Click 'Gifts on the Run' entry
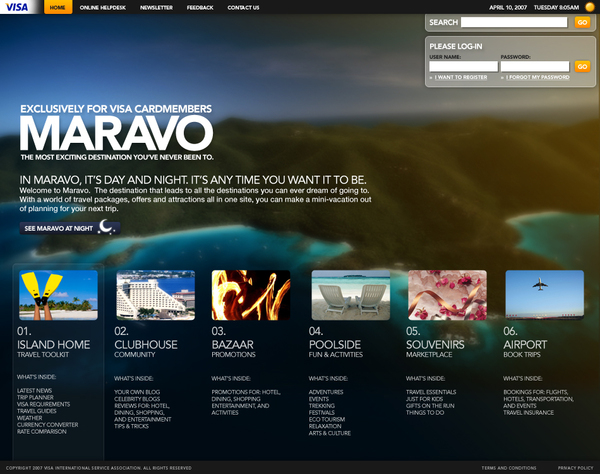Image resolution: width=600 pixels, height=474 pixels. 430,406
